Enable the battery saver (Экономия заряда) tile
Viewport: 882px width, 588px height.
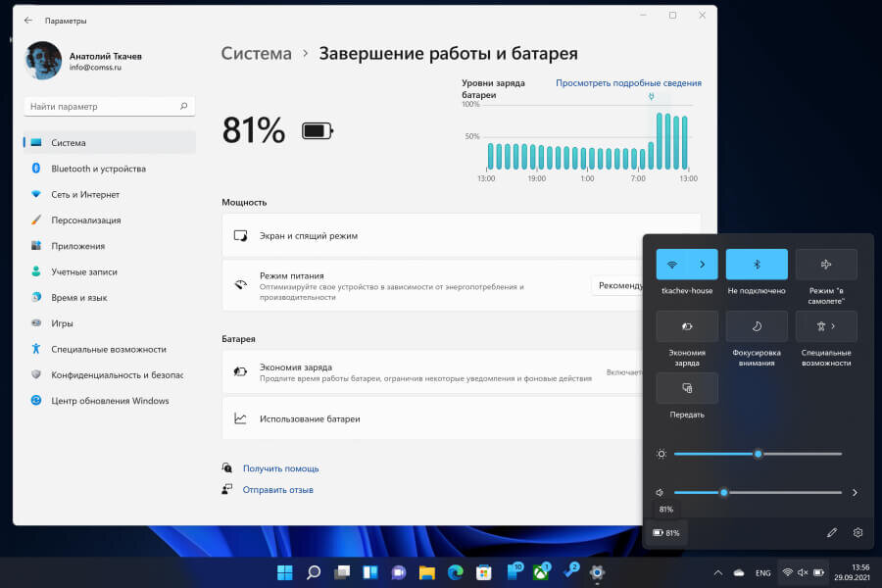coord(687,326)
